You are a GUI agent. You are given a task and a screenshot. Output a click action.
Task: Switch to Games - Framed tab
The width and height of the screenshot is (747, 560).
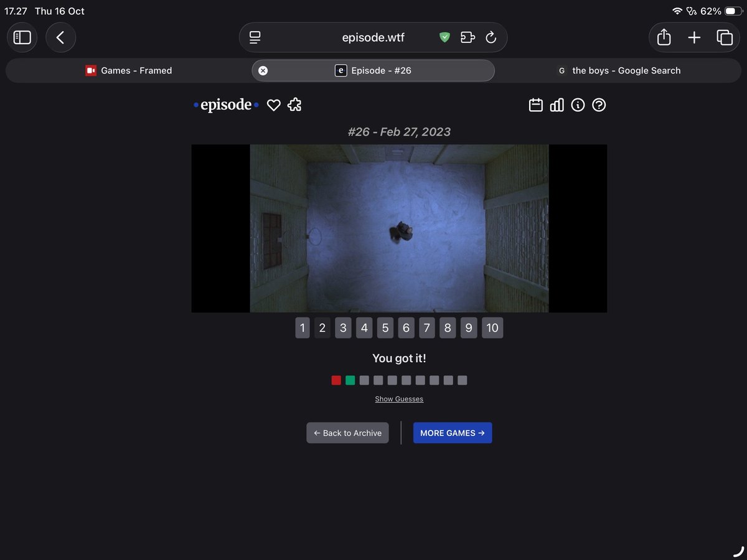[x=128, y=70]
